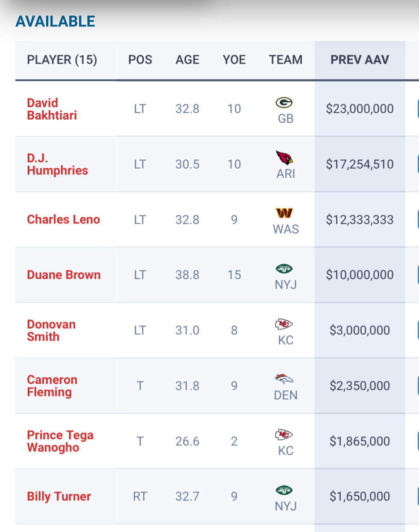Click the Chiefs logo in Wanogho's row
The image size is (419, 532).
[284, 435]
